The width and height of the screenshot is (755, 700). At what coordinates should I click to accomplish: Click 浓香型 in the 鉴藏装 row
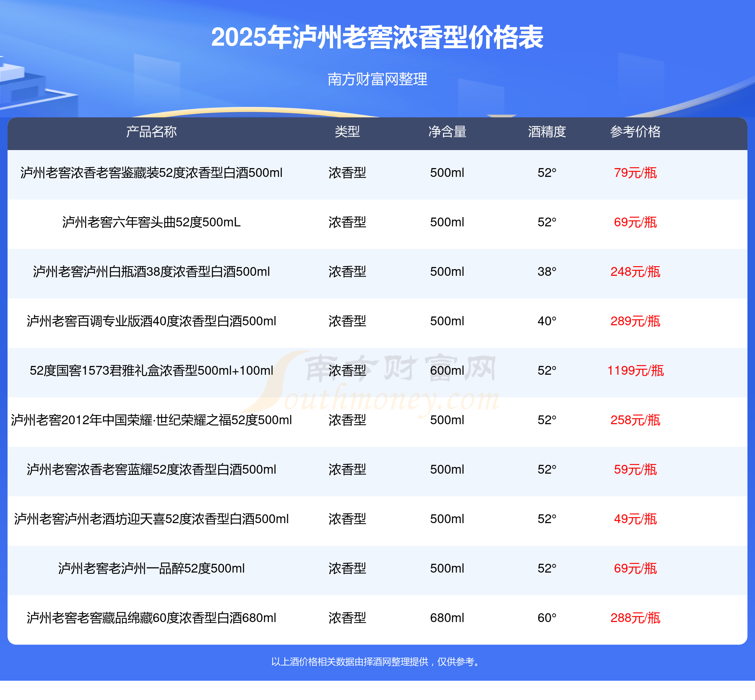pyautogui.click(x=347, y=173)
